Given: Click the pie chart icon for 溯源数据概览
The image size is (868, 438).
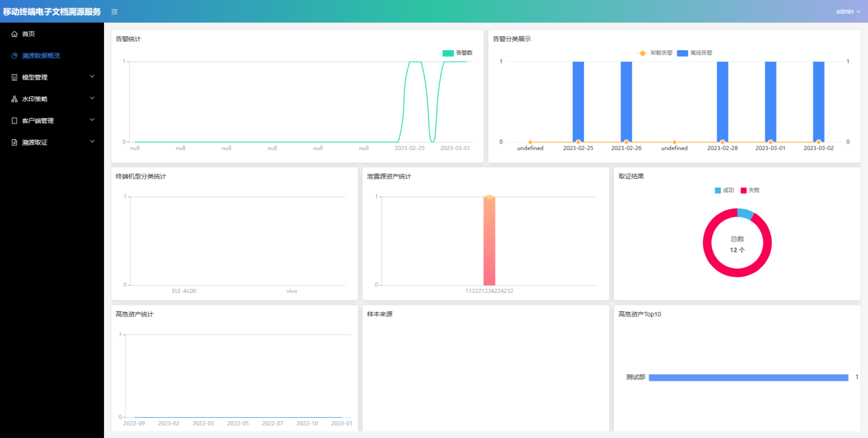Looking at the screenshot, I should (14, 56).
